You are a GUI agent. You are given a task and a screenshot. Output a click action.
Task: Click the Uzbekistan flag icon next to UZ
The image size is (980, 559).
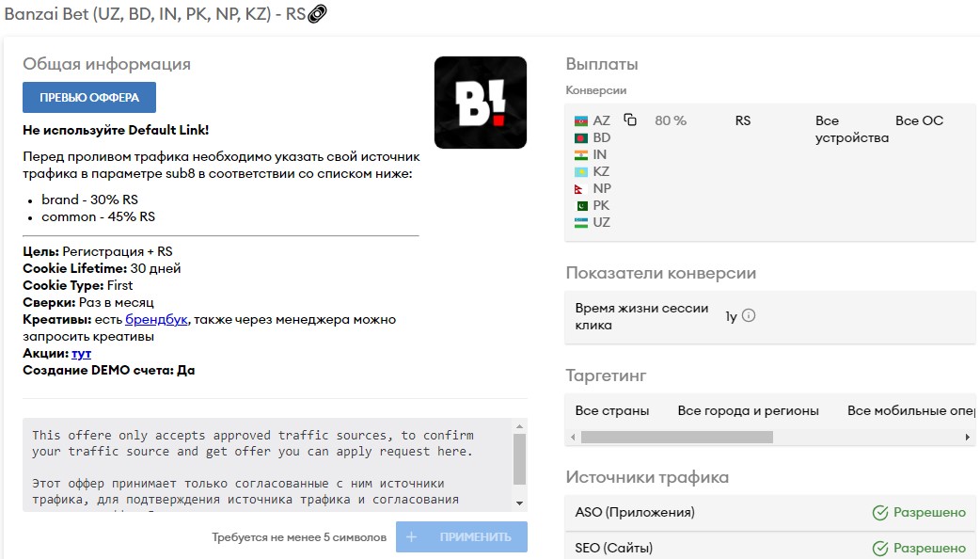[581, 222]
